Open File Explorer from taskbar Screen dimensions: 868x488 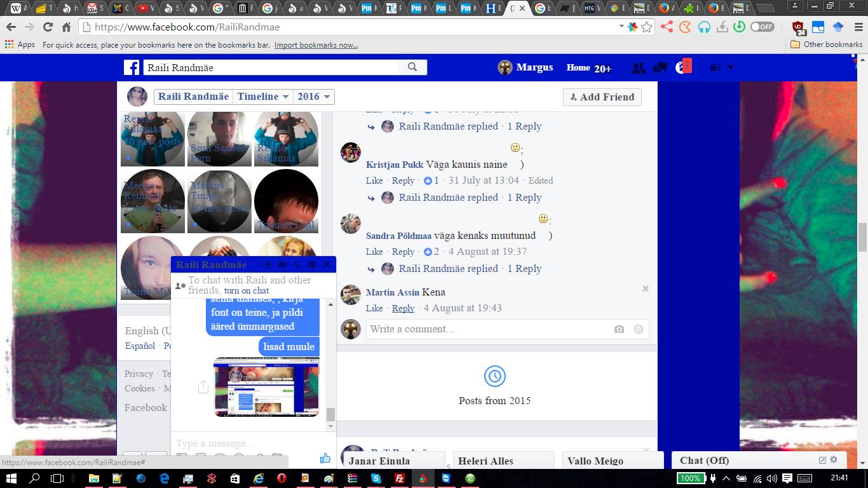click(x=93, y=478)
